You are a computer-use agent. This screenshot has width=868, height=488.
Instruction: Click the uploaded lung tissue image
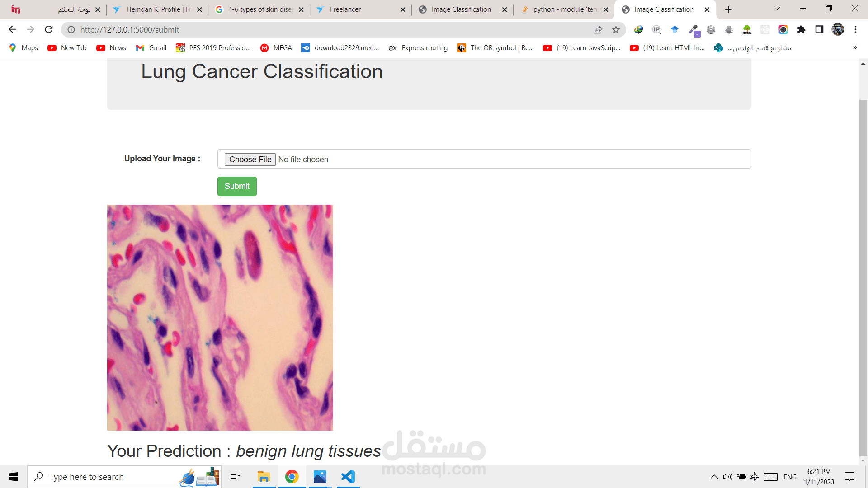tap(220, 317)
